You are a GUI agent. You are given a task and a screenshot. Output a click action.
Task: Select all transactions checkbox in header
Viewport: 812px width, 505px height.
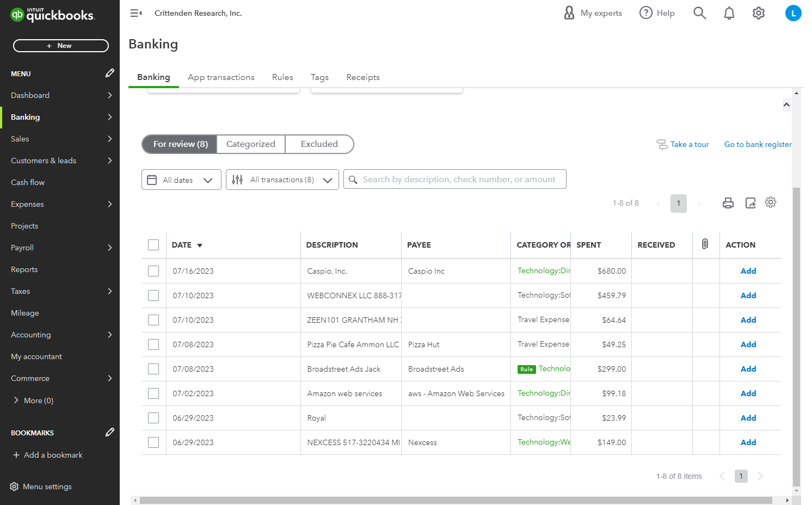(x=153, y=245)
